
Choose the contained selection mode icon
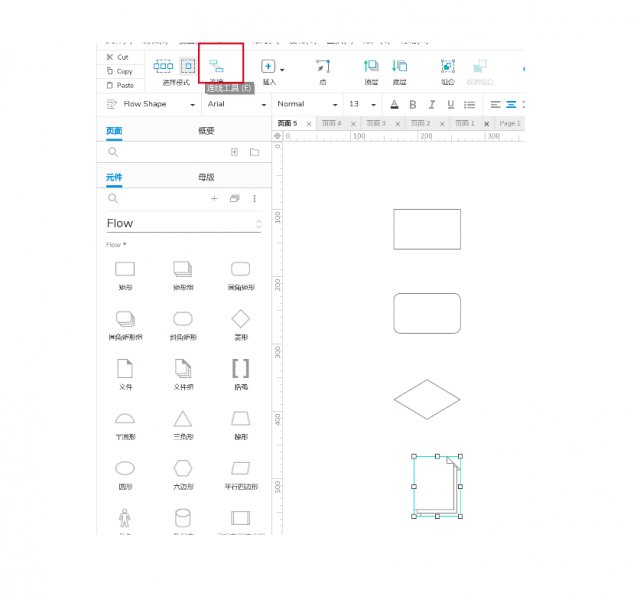tap(188, 66)
